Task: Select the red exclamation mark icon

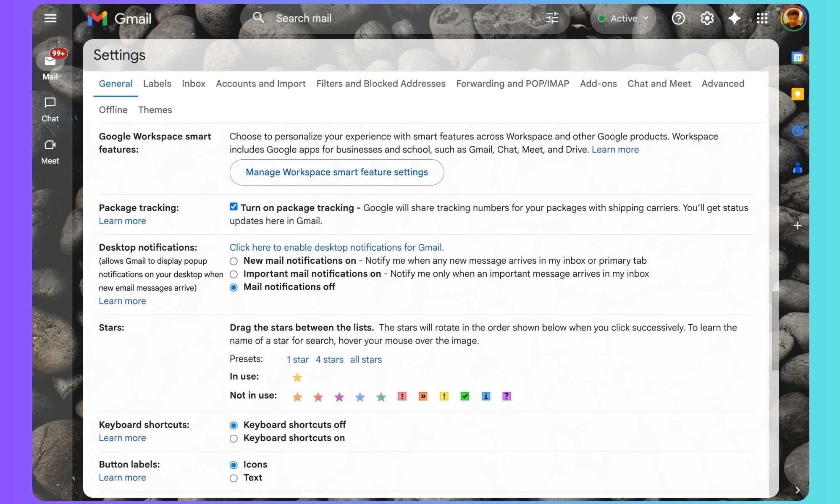Action: tap(402, 396)
